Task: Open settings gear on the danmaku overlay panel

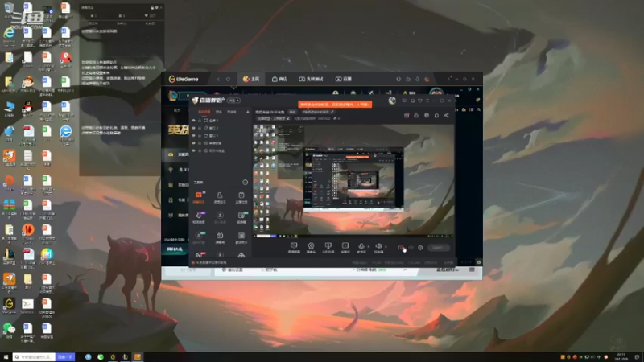Action: (156, 7)
